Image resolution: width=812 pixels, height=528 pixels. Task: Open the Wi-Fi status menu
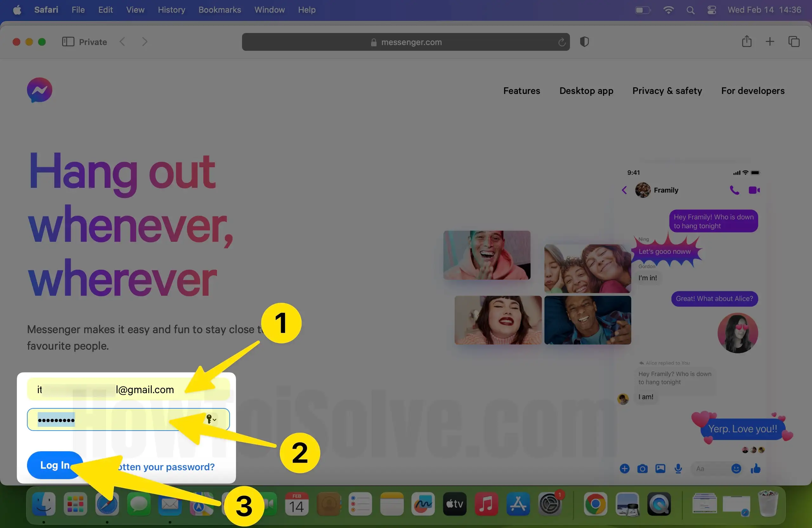668,10
